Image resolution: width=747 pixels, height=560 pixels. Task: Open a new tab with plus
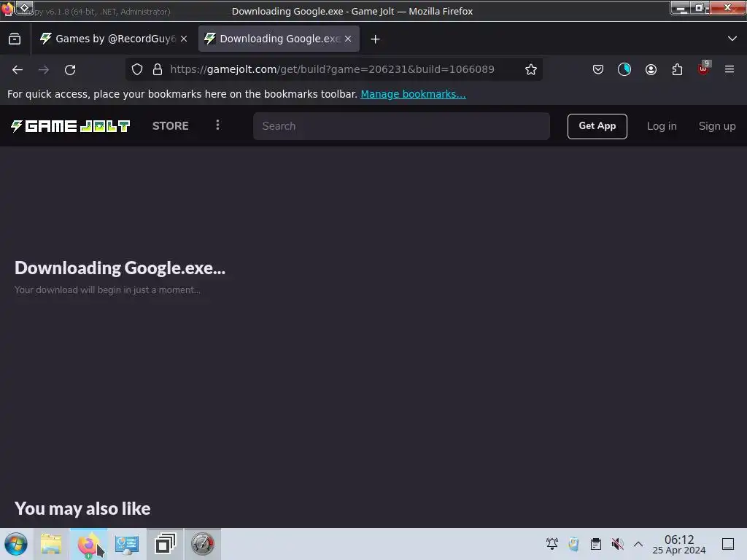[x=376, y=39]
